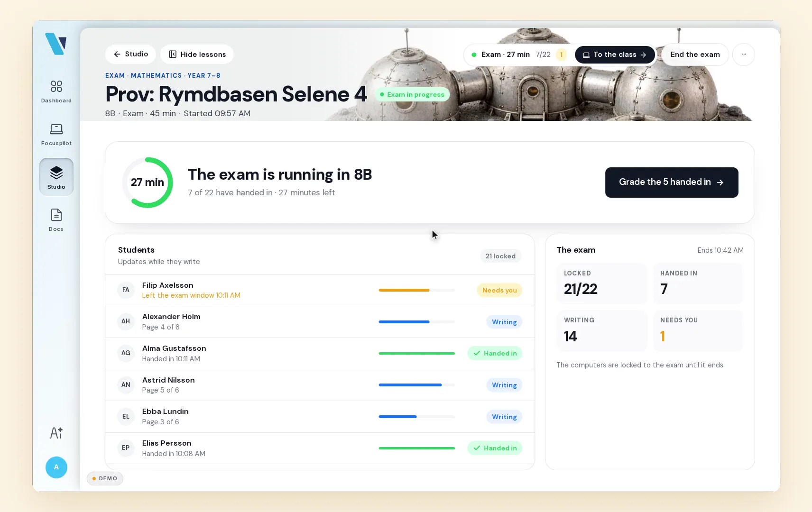Open Filip Axelsson's Needs you badge

(x=499, y=290)
